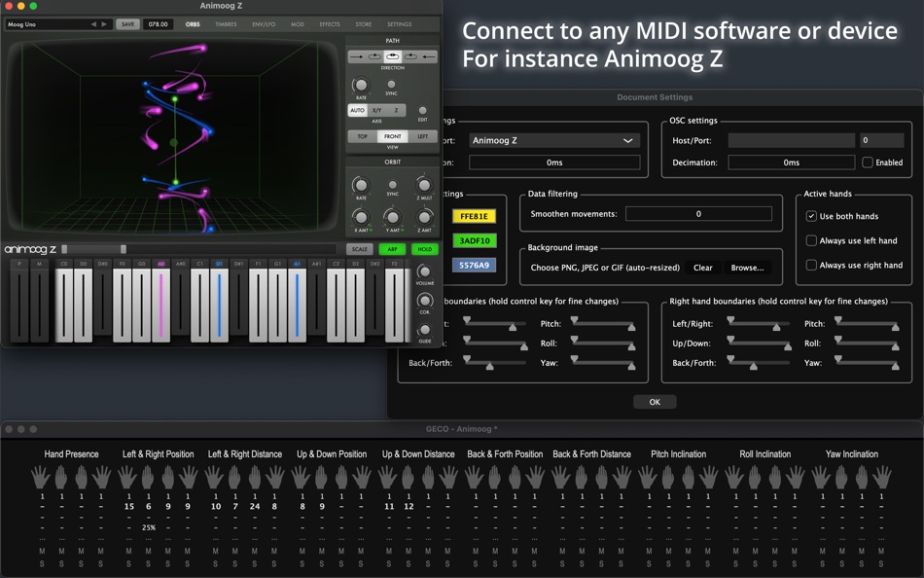Screen dimensions: 924x578
Task: Click first hand icon under Up & Down Distance
Action: coord(388,477)
